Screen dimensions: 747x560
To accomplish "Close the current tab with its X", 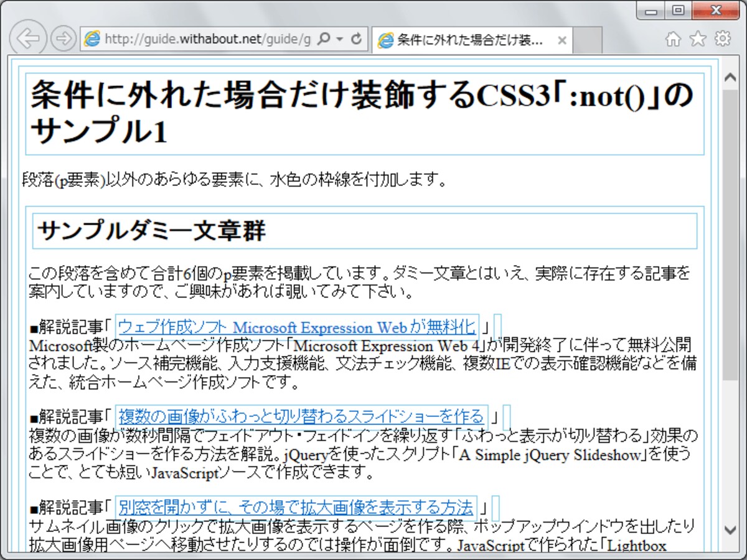I will pos(561,40).
